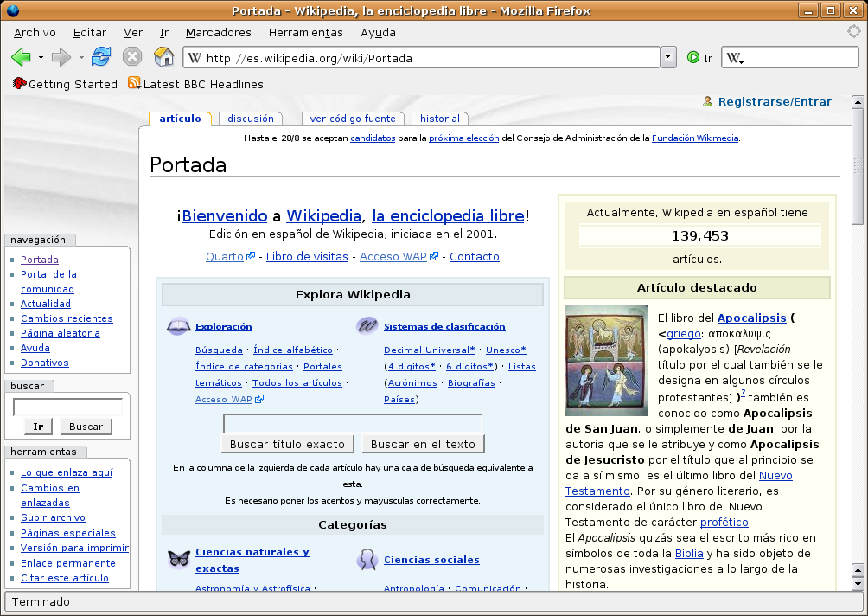Click the Wikipedia W favicon in address bar
Viewport: 868px width, 616px height.
point(195,58)
